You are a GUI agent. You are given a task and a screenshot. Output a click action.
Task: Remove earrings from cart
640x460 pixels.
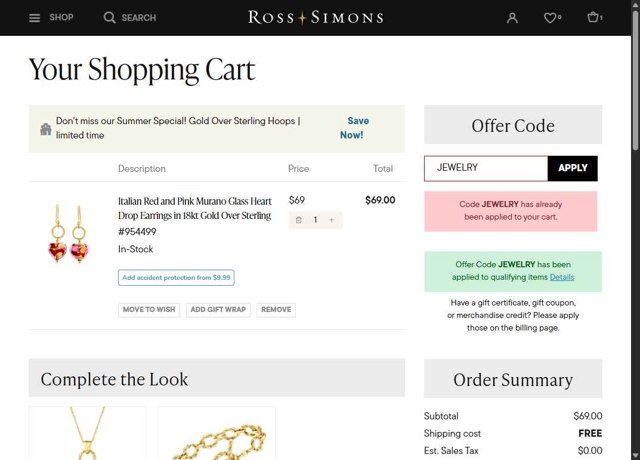point(276,310)
